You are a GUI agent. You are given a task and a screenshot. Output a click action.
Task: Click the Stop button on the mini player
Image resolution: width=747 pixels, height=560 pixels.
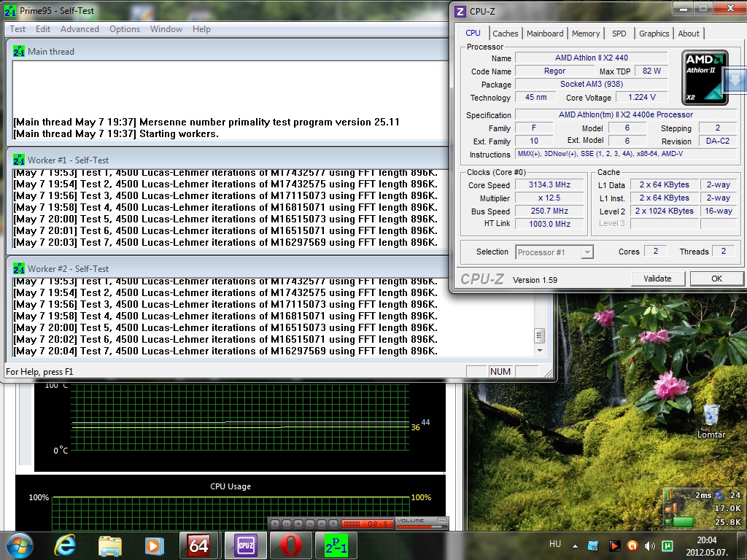click(x=298, y=524)
